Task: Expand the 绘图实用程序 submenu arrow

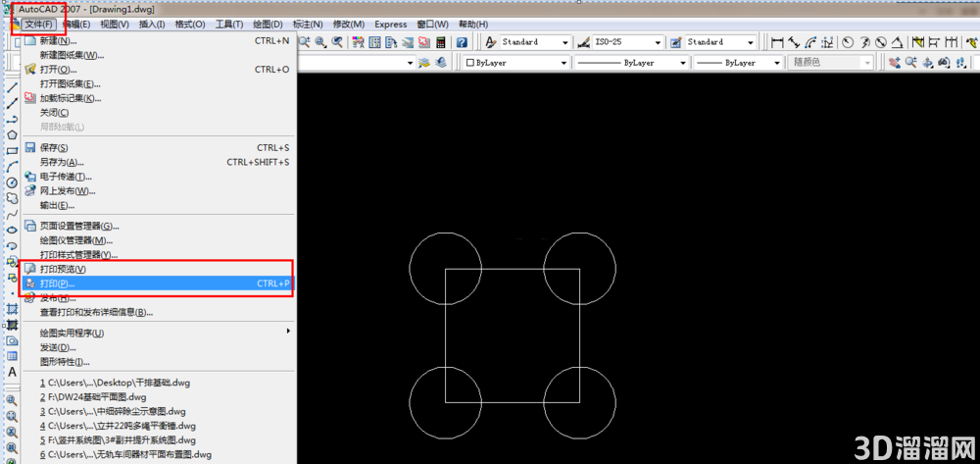Action: [x=288, y=331]
